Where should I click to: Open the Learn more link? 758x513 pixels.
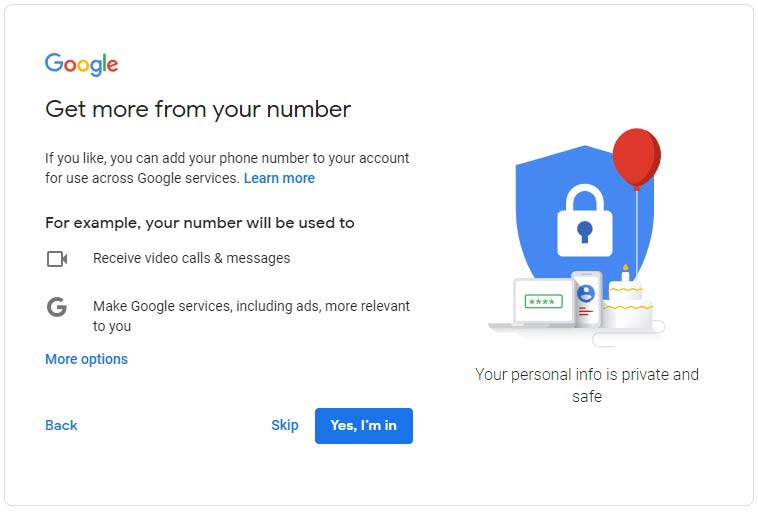coord(279,178)
